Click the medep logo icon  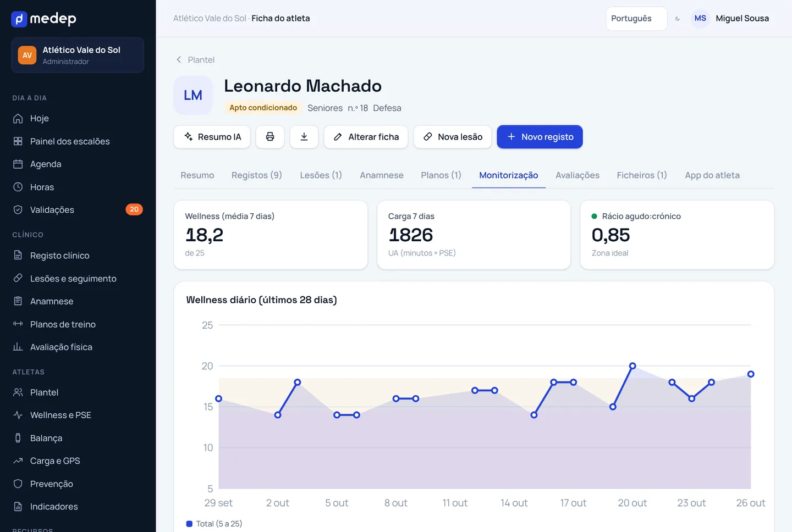pyautogui.click(x=19, y=19)
